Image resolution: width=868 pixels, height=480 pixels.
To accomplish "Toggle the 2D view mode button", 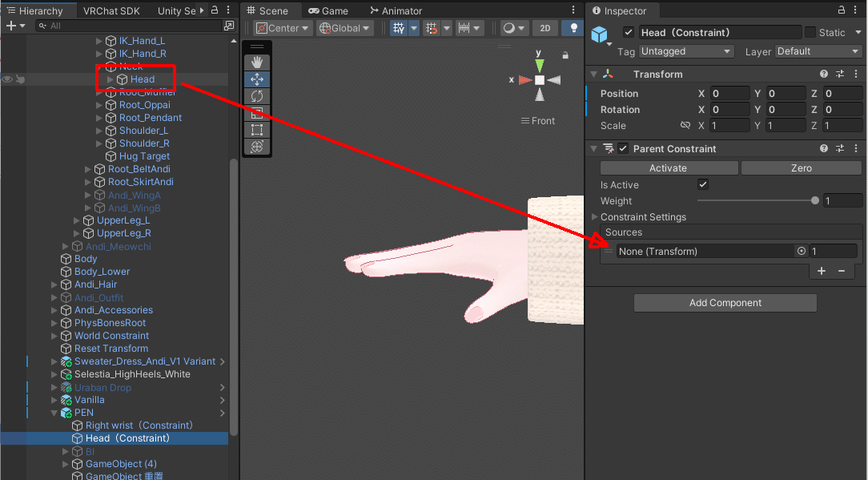I will point(545,27).
